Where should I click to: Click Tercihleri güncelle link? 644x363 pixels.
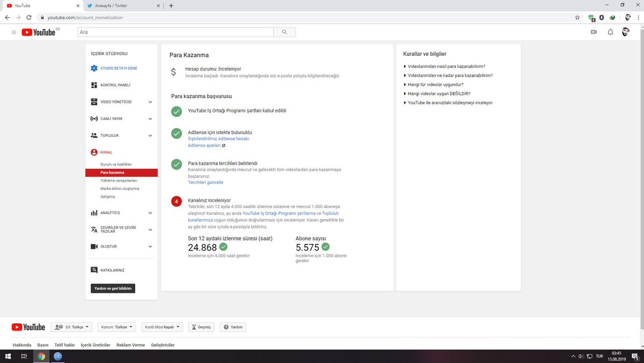pyautogui.click(x=206, y=182)
